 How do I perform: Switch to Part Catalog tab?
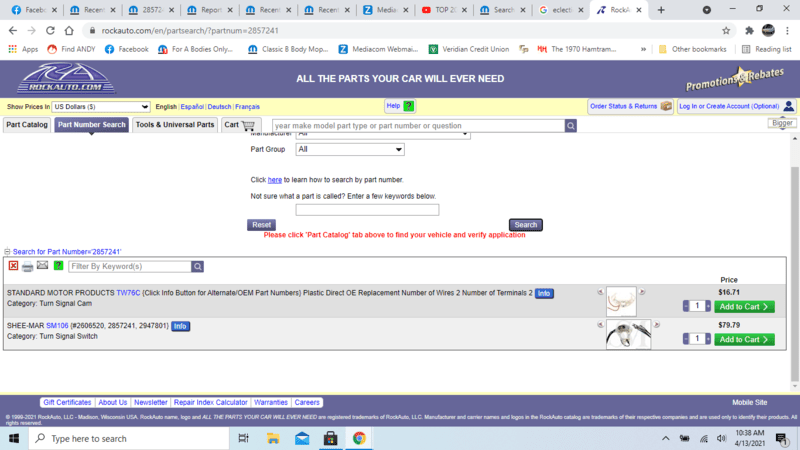pyautogui.click(x=27, y=125)
